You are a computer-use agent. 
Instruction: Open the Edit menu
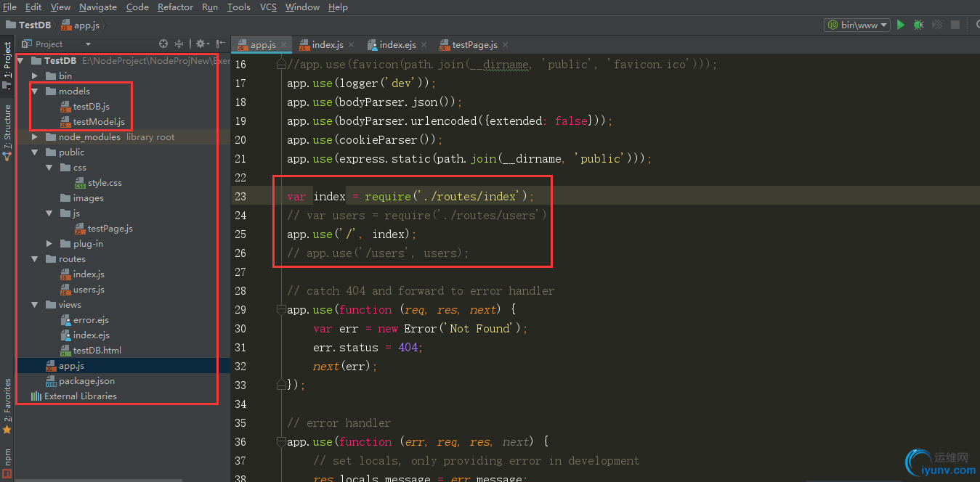click(33, 7)
